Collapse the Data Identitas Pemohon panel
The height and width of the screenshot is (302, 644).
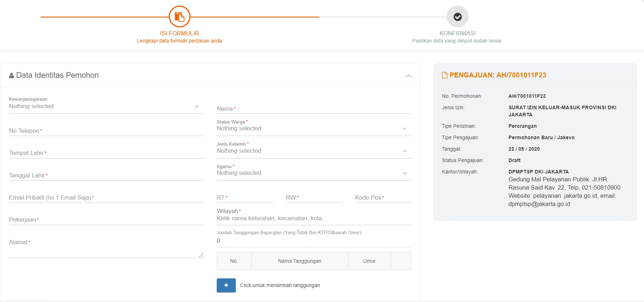(409, 76)
